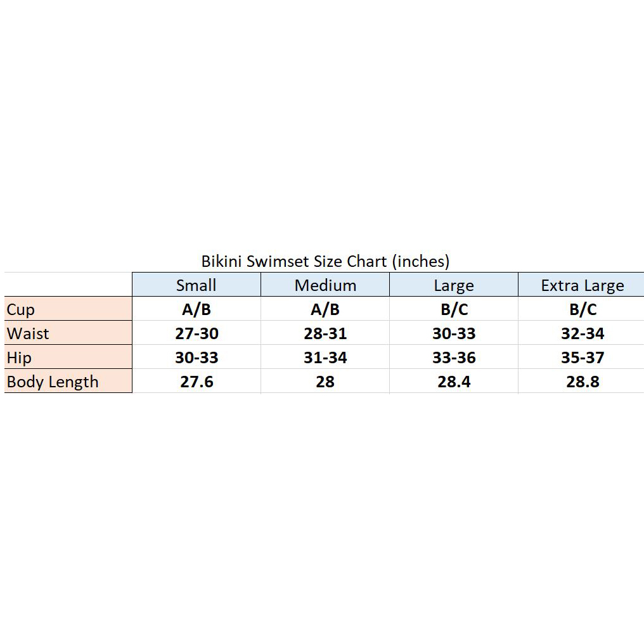Select Large body length cell 28.4
The height and width of the screenshot is (644, 644).
[x=454, y=381]
